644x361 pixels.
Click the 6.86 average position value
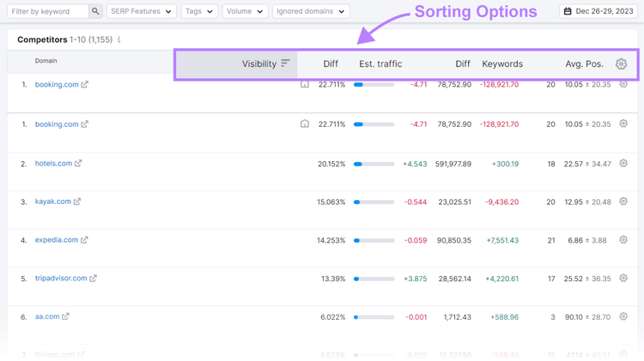[x=575, y=240]
